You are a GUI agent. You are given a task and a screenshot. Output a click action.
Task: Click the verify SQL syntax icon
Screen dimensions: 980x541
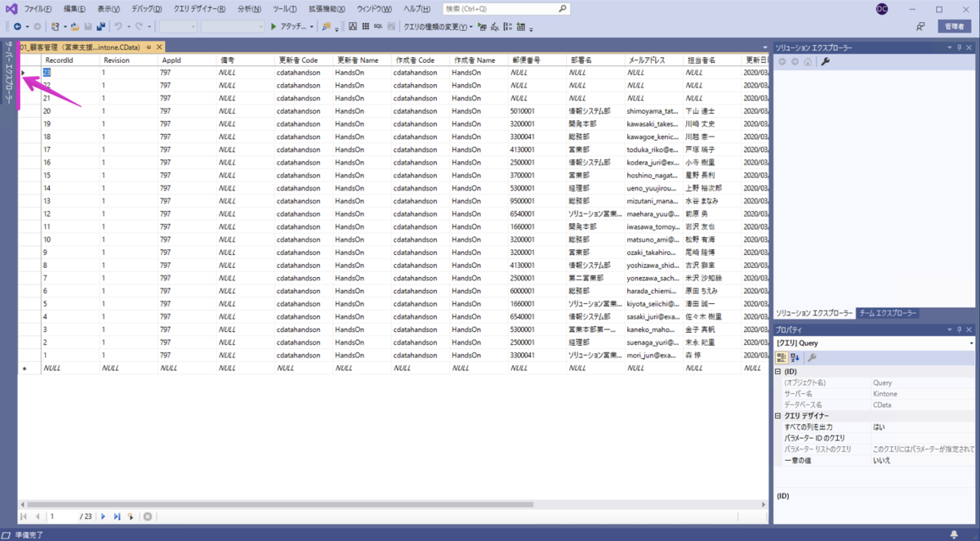point(495,26)
